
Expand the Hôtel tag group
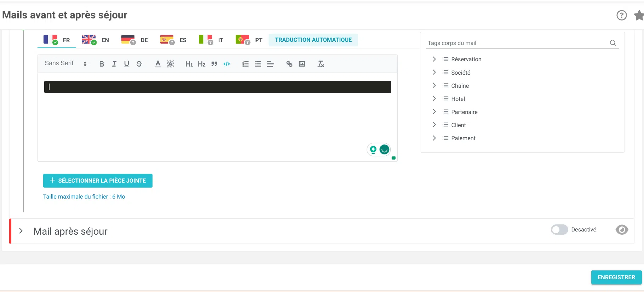[x=434, y=98]
